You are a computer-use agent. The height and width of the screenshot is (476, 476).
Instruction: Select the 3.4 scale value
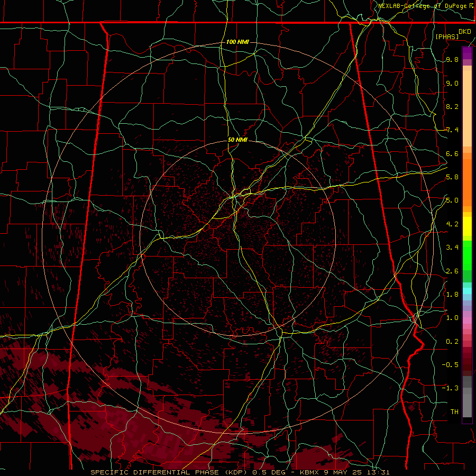point(452,248)
